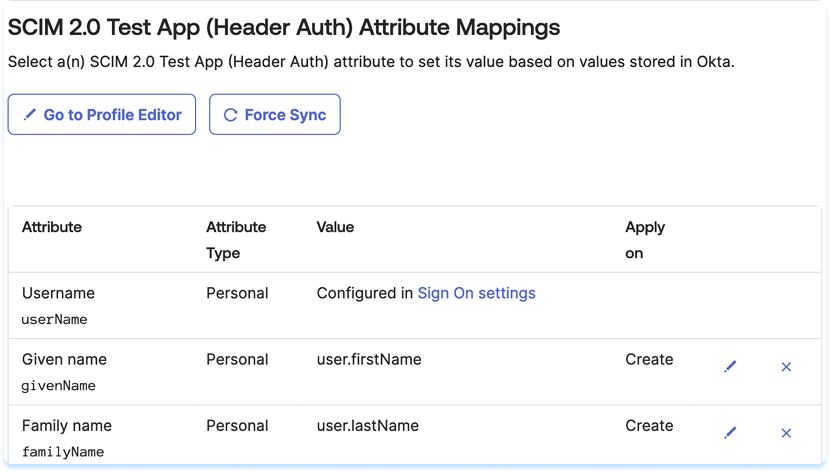Image resolution: width=830 pixels, height=472 pixels.
Task: Click the Attribute Mappings page heading
Action: (284, 28)
